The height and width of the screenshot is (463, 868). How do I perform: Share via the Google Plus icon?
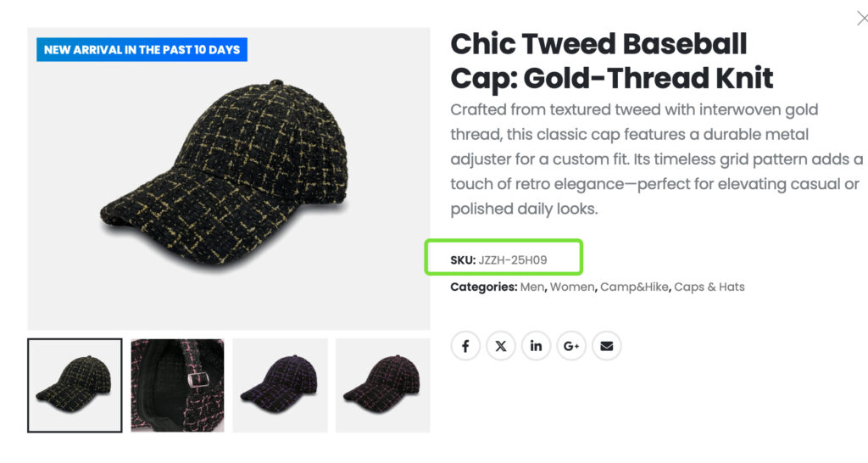(571, 346)
